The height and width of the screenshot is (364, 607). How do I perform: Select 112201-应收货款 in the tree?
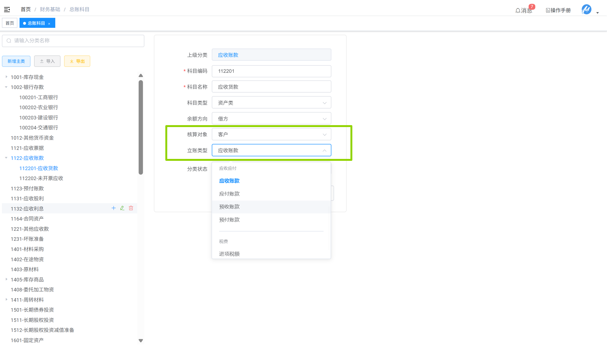coord(39,168)
